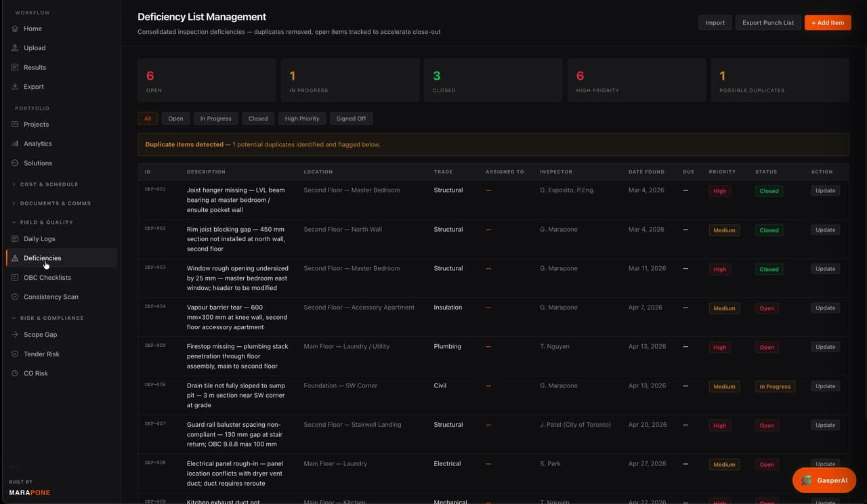Image resolution: width=867 pixels, height=504 pixels.
Task: Click the GasperAI avatar icon
Action: tap(807, 480)
